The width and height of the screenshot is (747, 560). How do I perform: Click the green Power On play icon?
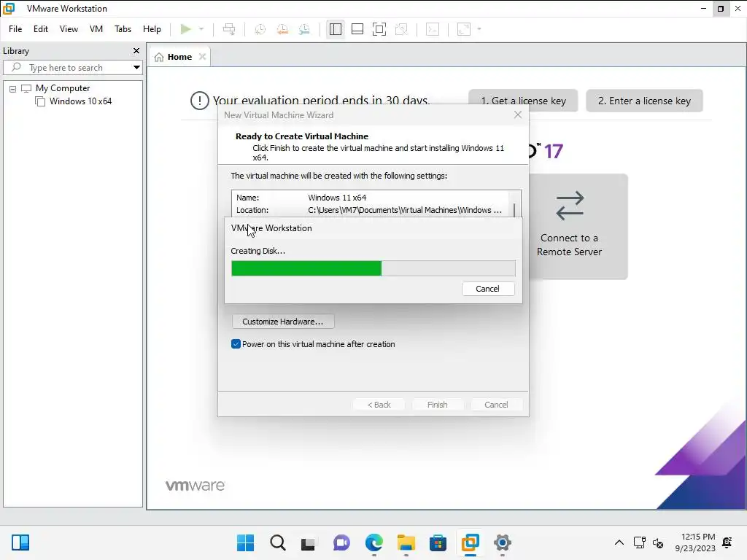click(186, 29)
